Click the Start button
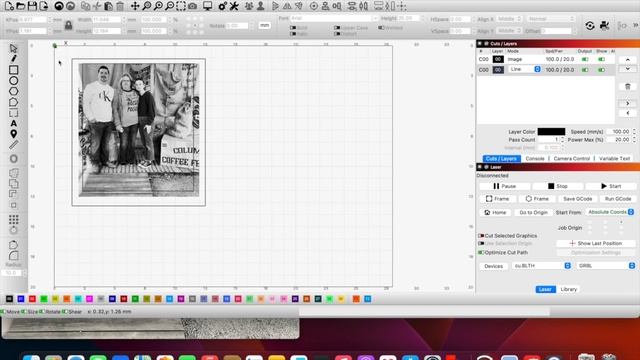 [611, 186]
